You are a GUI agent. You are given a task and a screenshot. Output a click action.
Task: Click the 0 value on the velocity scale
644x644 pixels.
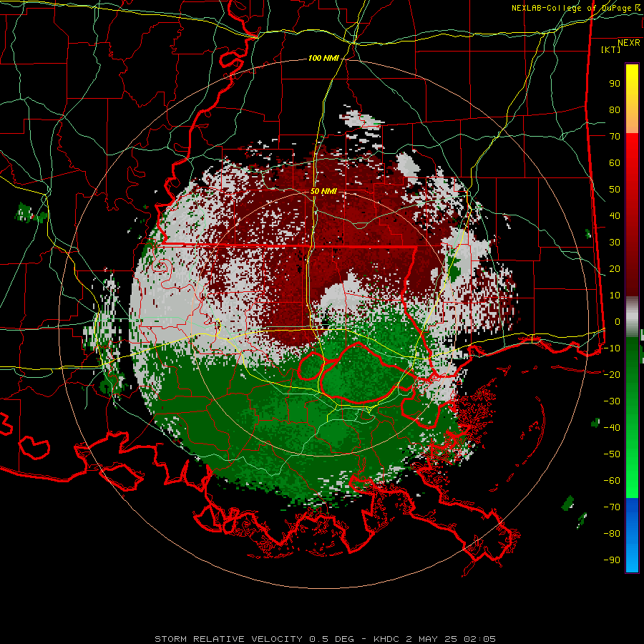pyautogui.click(x=618, y=322)
